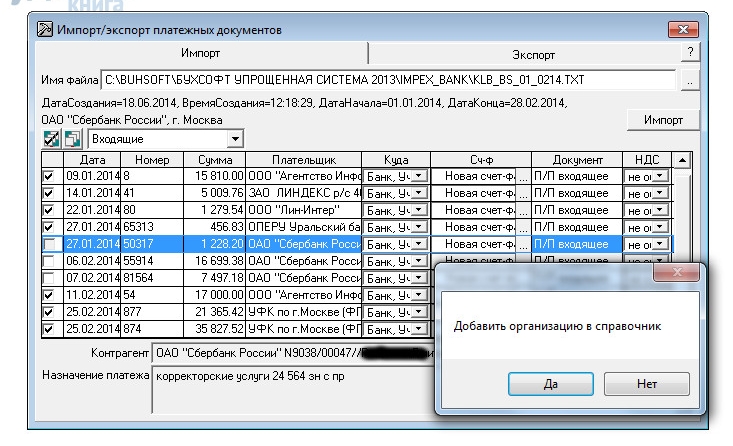
Task: Expand the Куда dropdown in the first row
Action: (x=419, y=176)
